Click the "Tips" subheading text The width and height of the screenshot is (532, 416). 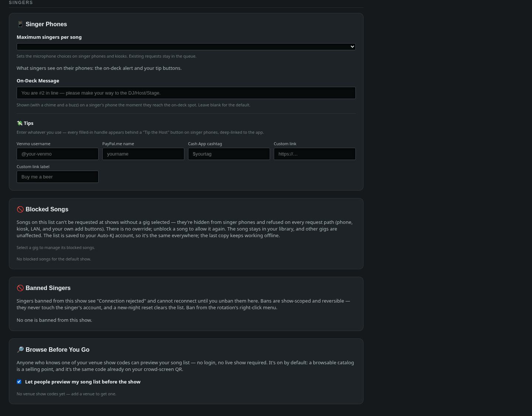[x=28, y=123]
